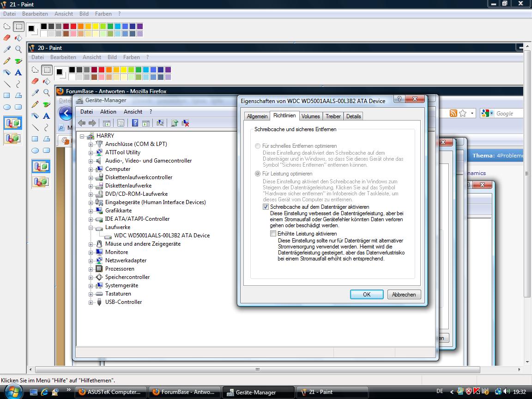Switch to the Volumes tab in properties dialog
The height and width of the screenshot is (399, 532).
pos(310,116)
